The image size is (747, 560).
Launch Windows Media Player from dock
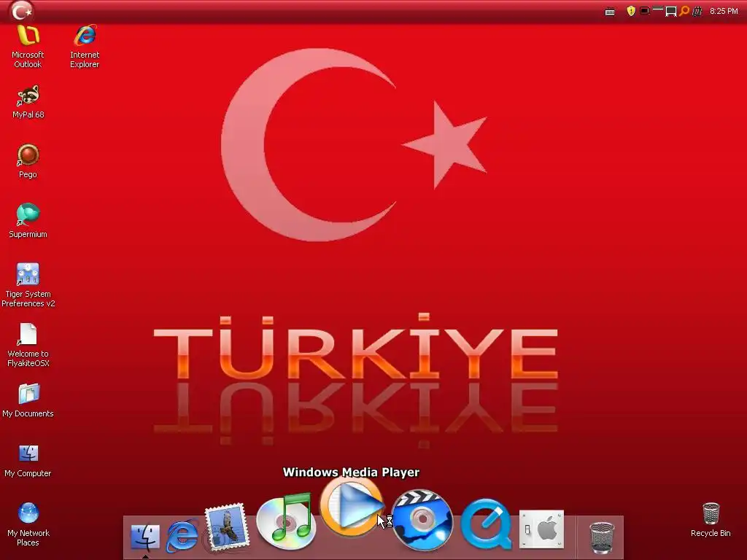(x=352, y=506)
